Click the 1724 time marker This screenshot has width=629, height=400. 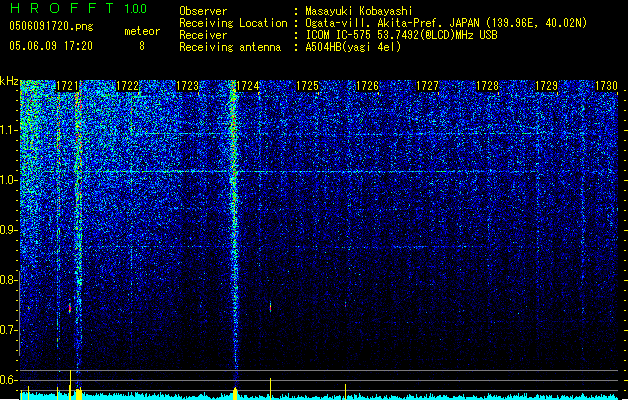248,86
